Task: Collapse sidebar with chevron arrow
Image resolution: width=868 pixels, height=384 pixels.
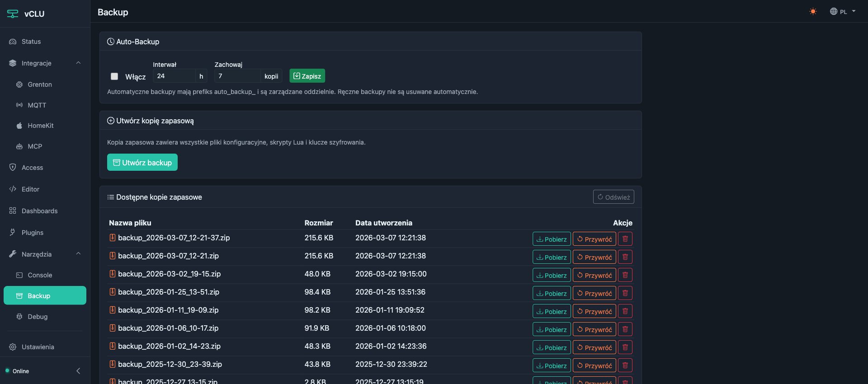Action: pos(78,371)
